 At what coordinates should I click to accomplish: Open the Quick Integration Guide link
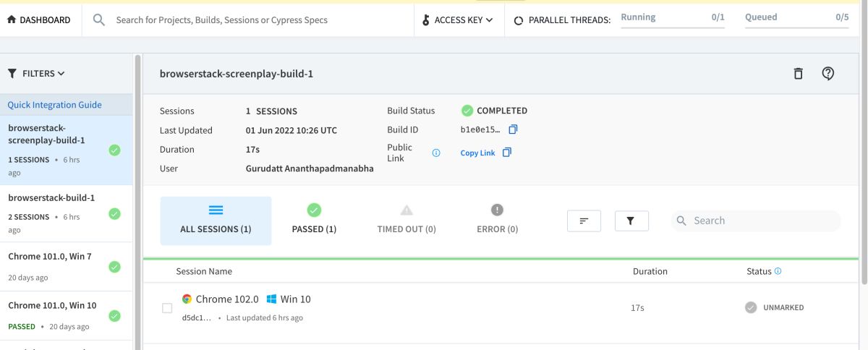54,105
